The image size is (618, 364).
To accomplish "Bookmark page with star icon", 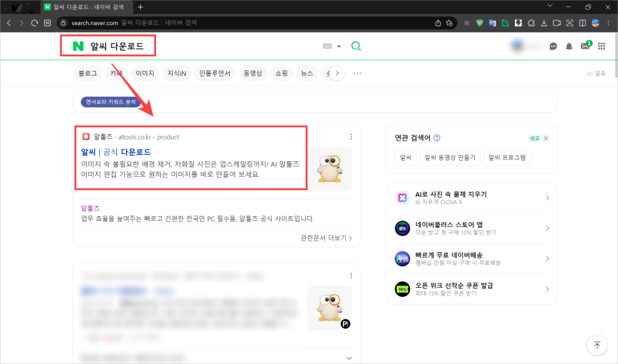I will pos(449,23).
